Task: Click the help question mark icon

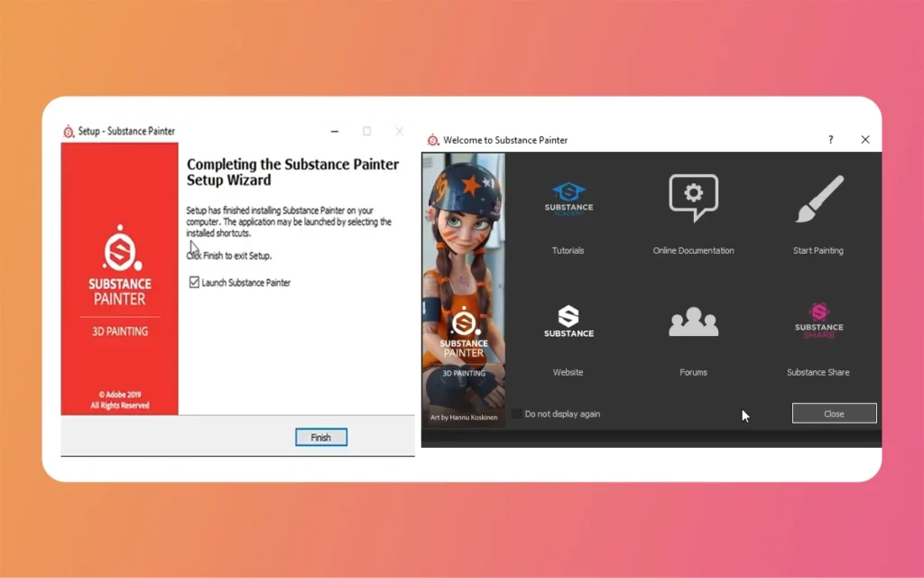Action: coord(830,140)
